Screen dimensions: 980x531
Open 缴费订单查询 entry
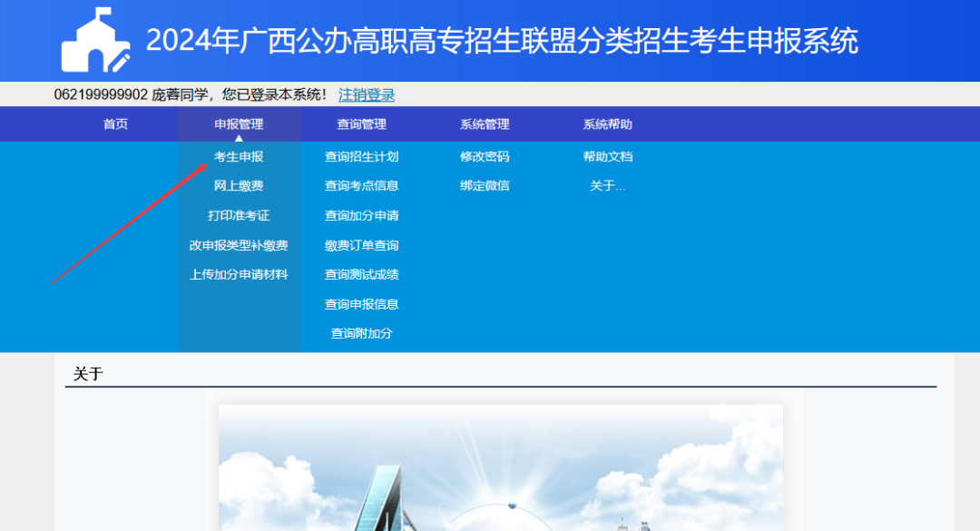click(361, 245)
